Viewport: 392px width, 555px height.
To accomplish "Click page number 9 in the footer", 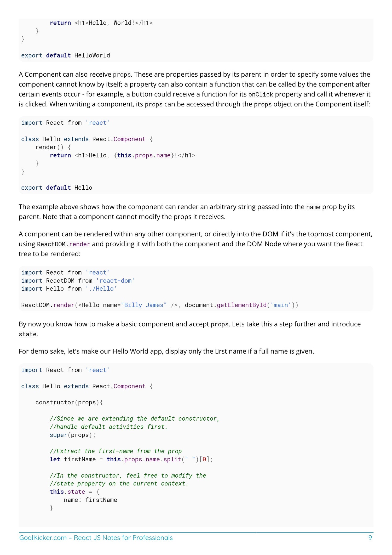I will click(x=370, y=538).
